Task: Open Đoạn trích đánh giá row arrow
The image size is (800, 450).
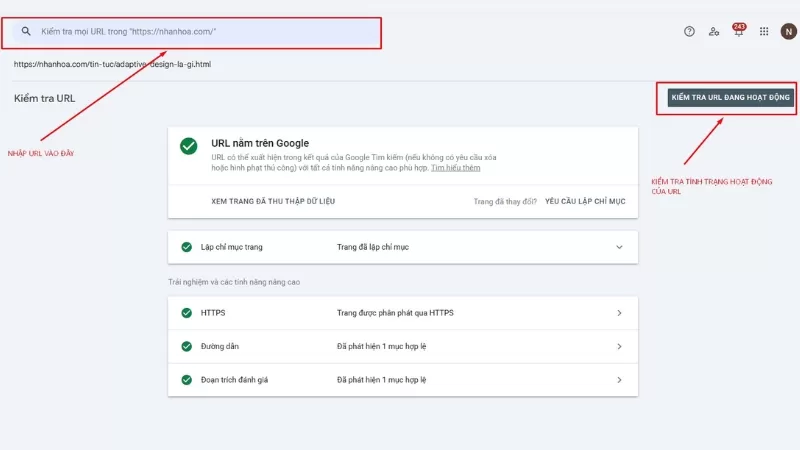Action: 619,380
